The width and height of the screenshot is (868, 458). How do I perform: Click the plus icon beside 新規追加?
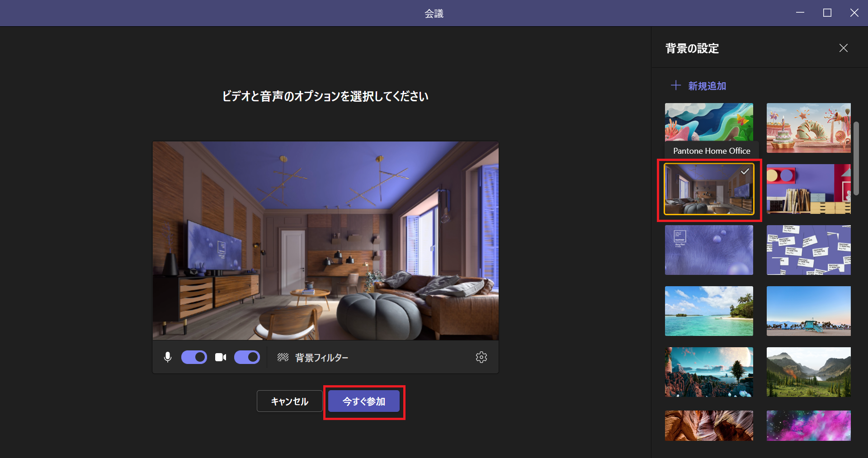click(675, 85)
